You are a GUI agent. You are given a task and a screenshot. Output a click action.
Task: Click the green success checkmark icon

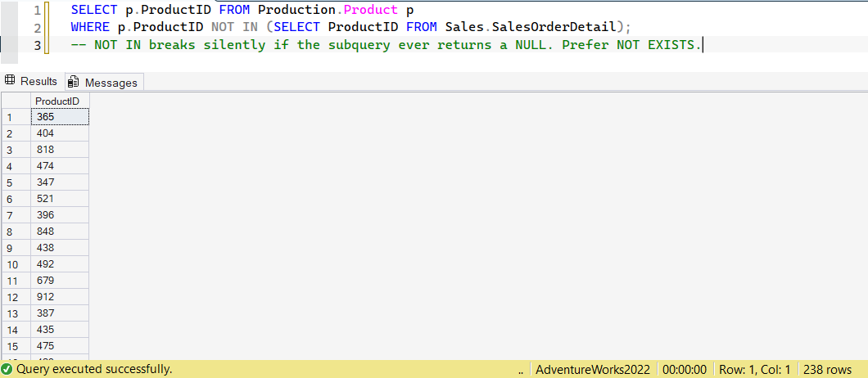click(x=7, y=369)
